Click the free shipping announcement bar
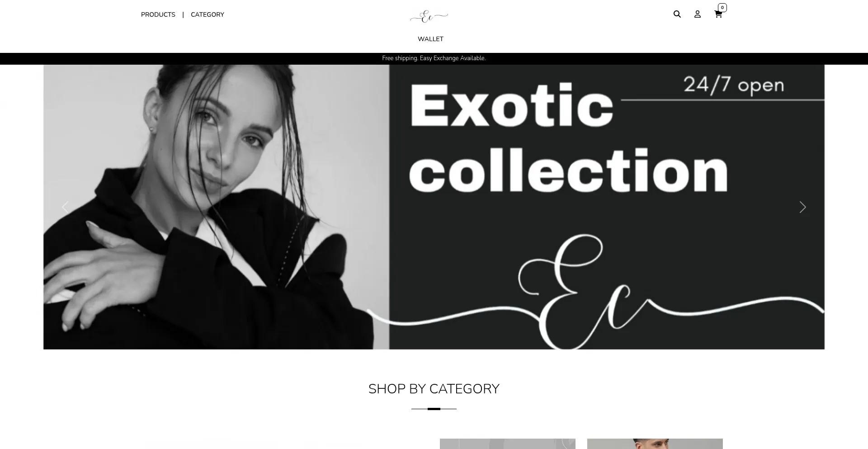 pos(434,58)
